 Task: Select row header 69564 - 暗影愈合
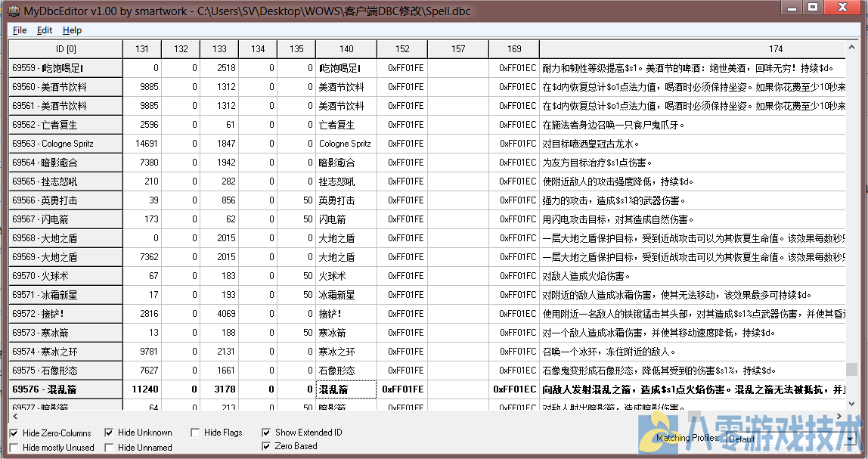click(x=65, y=163)
